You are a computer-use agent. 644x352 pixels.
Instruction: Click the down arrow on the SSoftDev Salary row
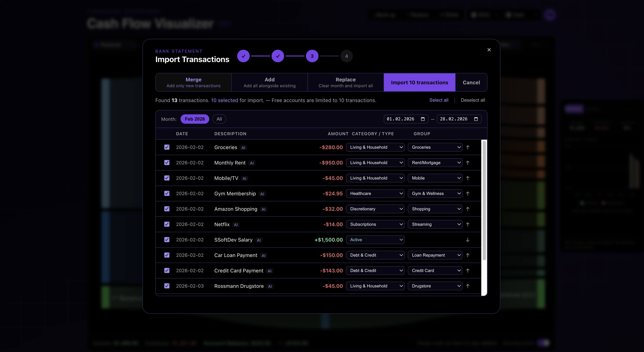click(468, 240)
